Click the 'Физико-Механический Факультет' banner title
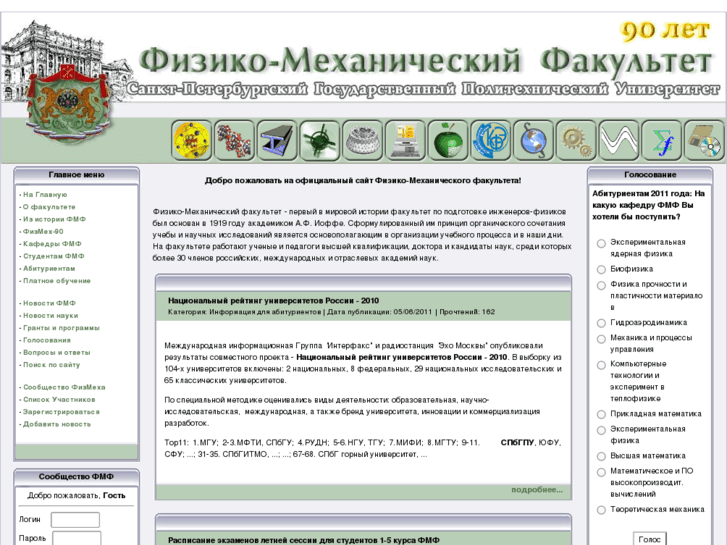This screenshot has height=545, width=727. point(426,61)
